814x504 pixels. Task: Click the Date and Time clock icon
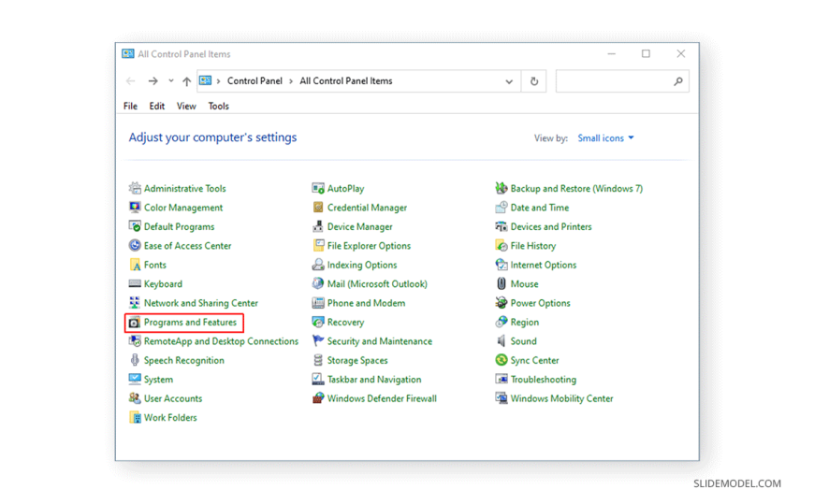pyautogui.click(x=501, y=207)
